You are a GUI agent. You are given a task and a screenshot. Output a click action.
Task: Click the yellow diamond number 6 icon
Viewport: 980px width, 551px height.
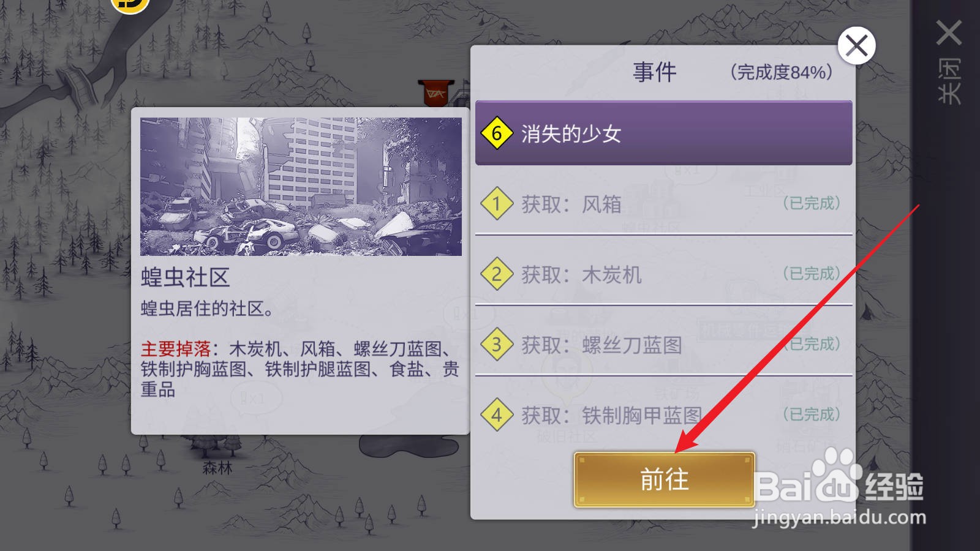(x=497, y=133)
